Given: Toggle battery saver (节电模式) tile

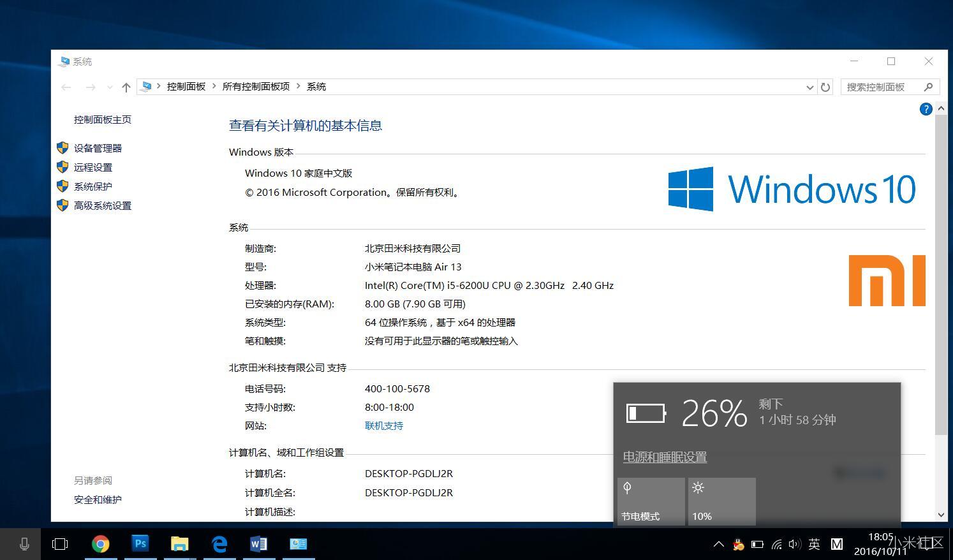Looking at the screenshot, I should [651, 501].
